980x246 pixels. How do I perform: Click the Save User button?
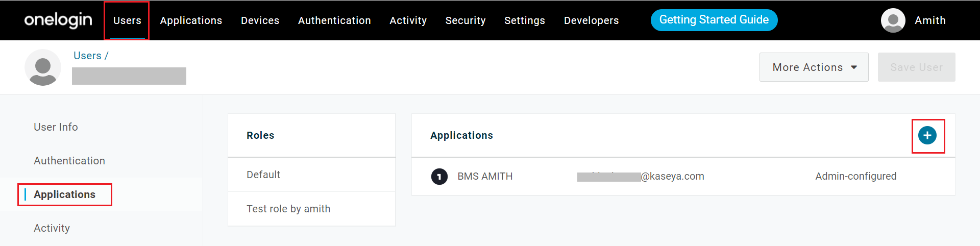916,67
